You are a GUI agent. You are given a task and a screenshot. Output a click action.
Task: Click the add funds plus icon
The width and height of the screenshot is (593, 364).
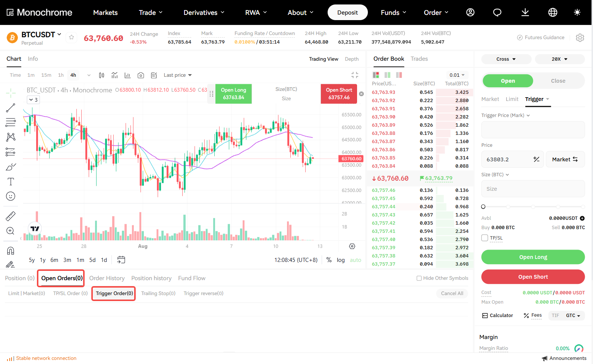582,218
